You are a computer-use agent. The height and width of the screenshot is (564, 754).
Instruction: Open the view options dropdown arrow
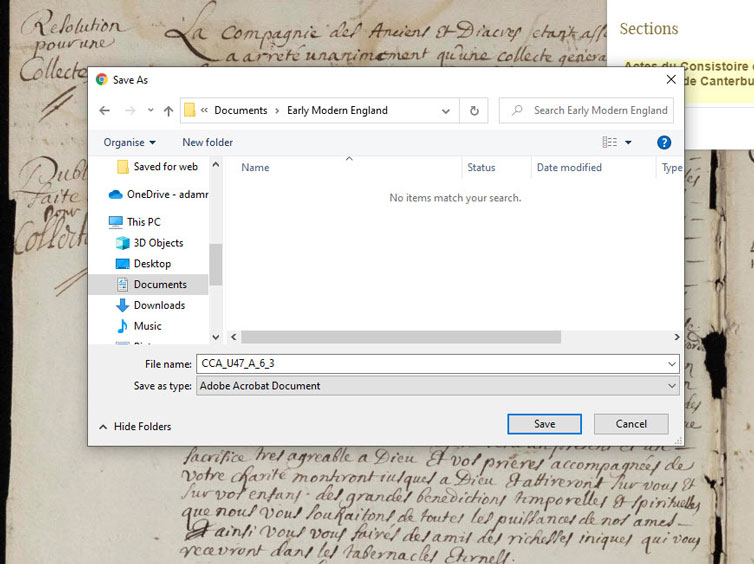coord(628,142)
